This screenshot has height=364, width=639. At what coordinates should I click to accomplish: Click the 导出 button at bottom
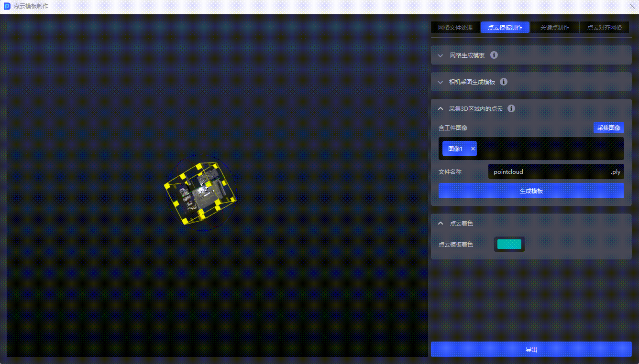click(531, 349)
